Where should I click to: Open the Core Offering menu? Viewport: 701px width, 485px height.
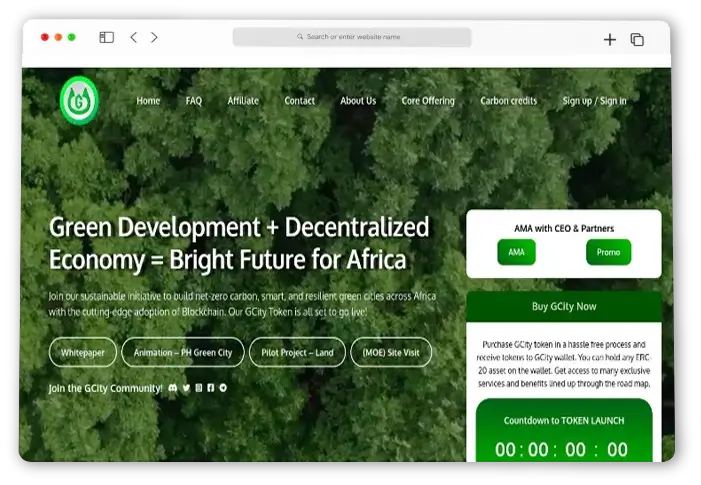click(428, 101)
